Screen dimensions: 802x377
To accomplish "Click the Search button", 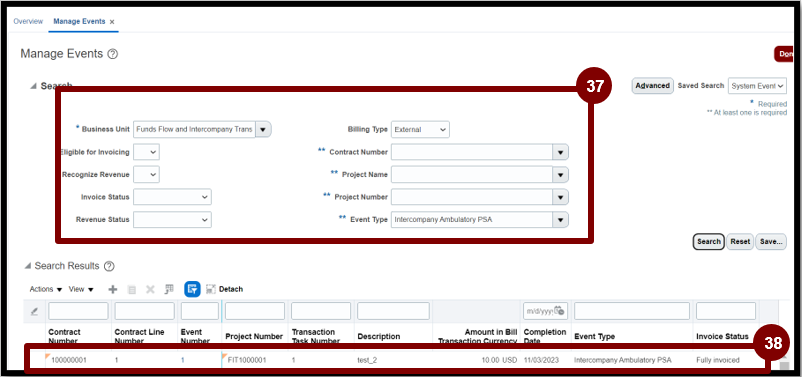I will coord(708,241).
